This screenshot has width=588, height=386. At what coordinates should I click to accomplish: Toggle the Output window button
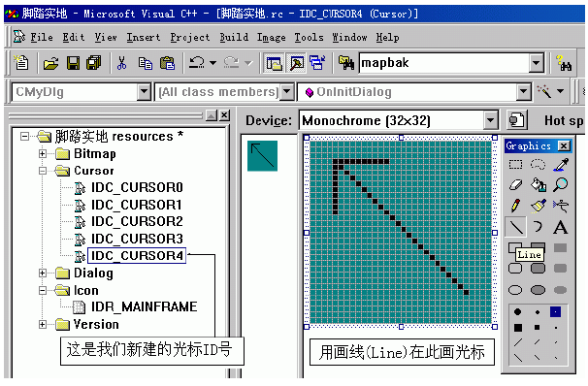(x=297, y=63)
